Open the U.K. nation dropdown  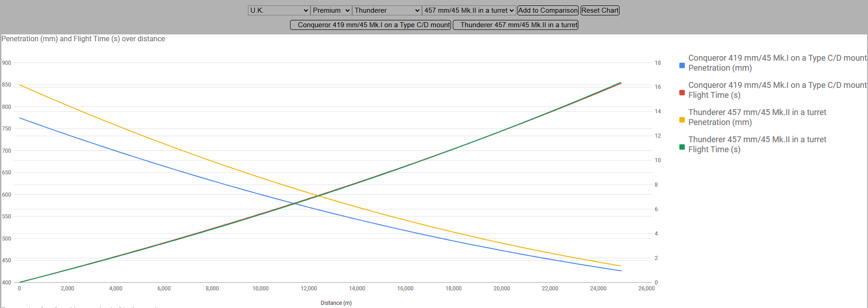pos(279,10)
